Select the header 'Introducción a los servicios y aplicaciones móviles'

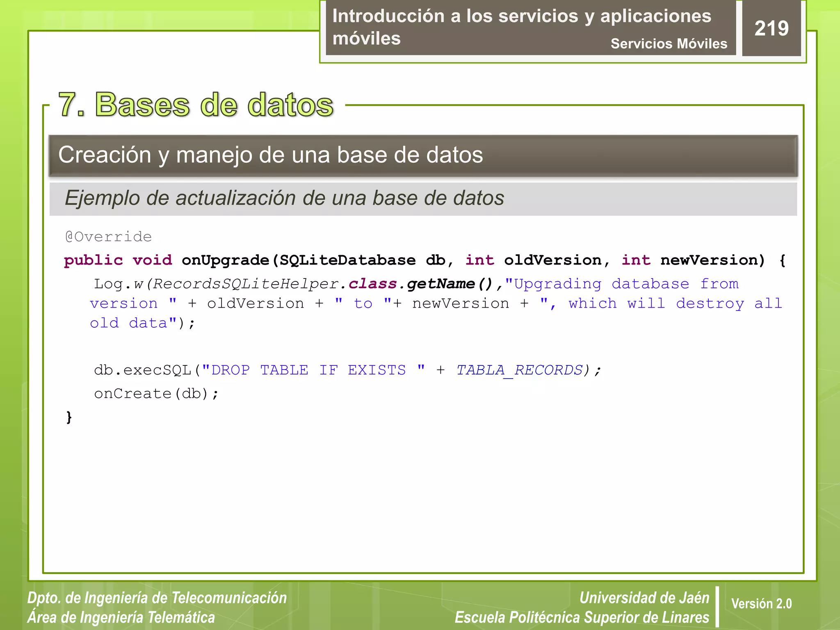tap(522, 27)
